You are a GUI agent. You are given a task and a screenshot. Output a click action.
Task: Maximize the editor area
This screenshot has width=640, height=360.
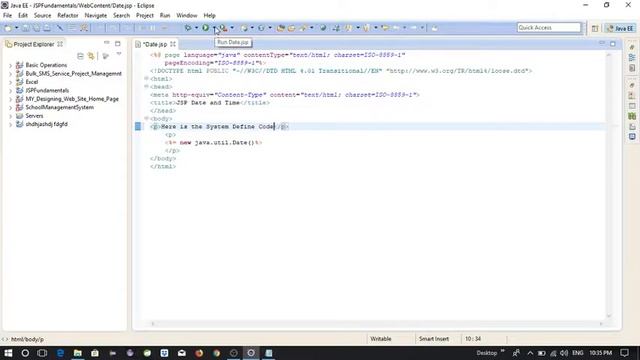coord(613,44)
